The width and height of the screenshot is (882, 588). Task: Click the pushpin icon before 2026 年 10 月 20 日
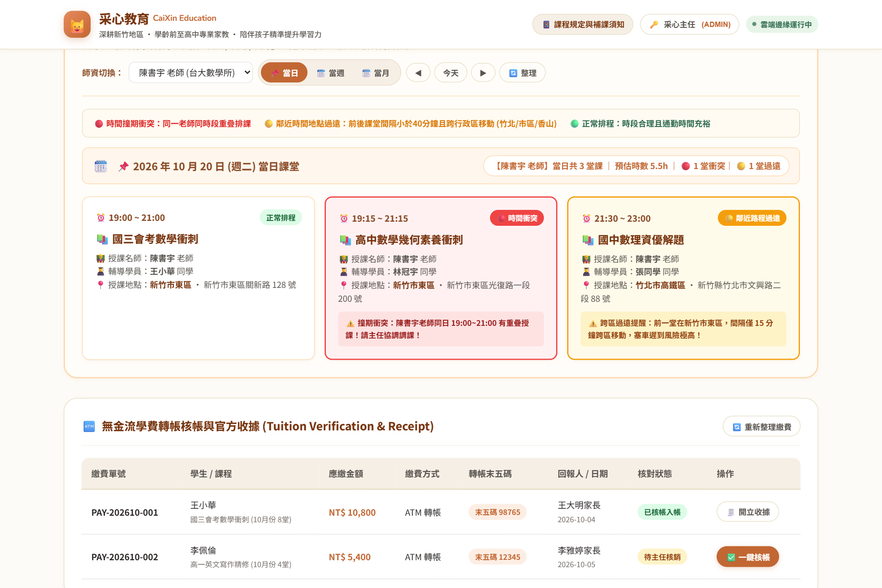[x=123, y=166]
